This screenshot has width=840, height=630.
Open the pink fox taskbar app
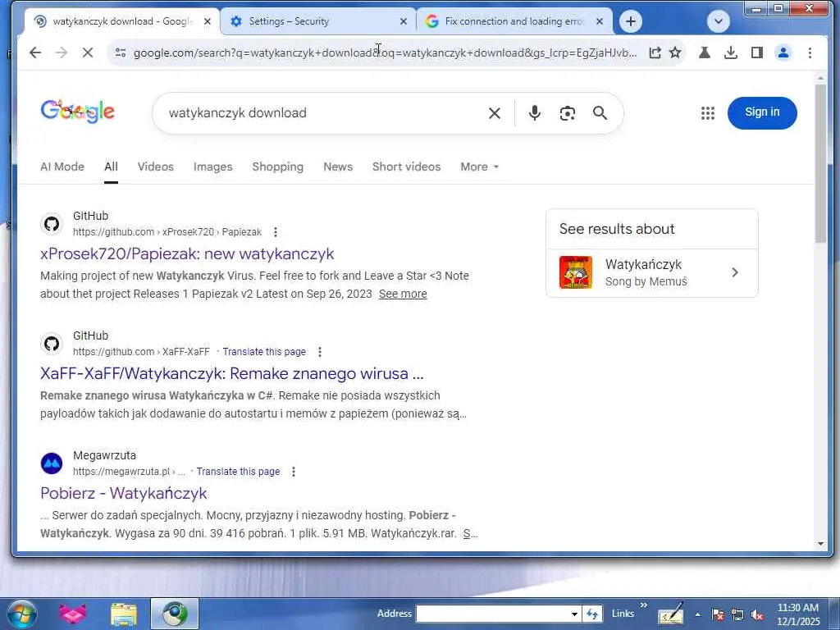[x=73, y=614]
